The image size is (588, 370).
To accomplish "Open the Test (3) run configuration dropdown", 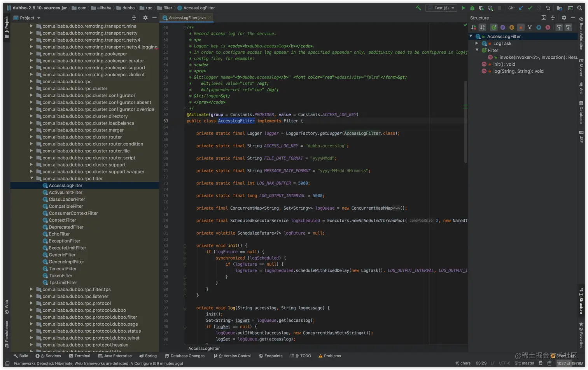I will 441,8.
